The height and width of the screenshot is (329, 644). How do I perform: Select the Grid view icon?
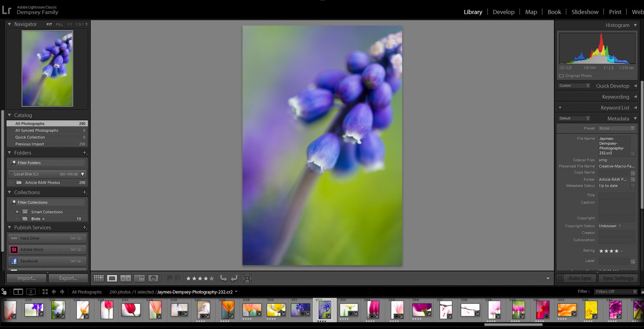pyautogui.click(x=98, y=278)
